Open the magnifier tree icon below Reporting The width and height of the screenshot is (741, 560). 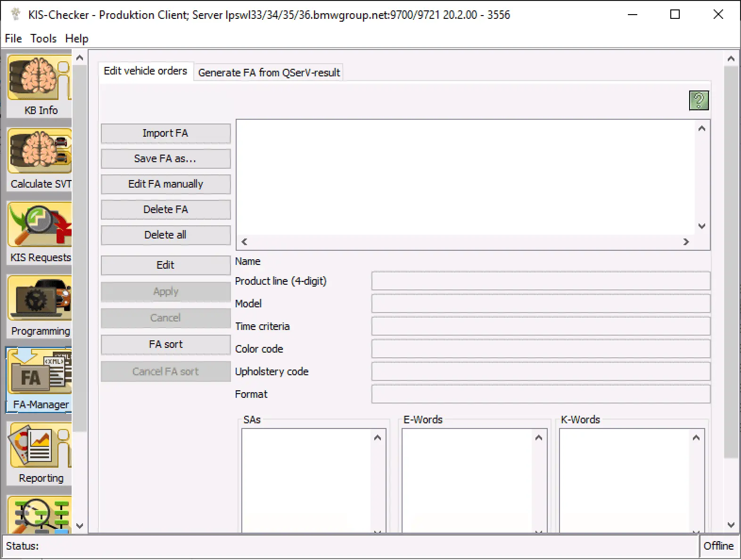click(40, 514)
